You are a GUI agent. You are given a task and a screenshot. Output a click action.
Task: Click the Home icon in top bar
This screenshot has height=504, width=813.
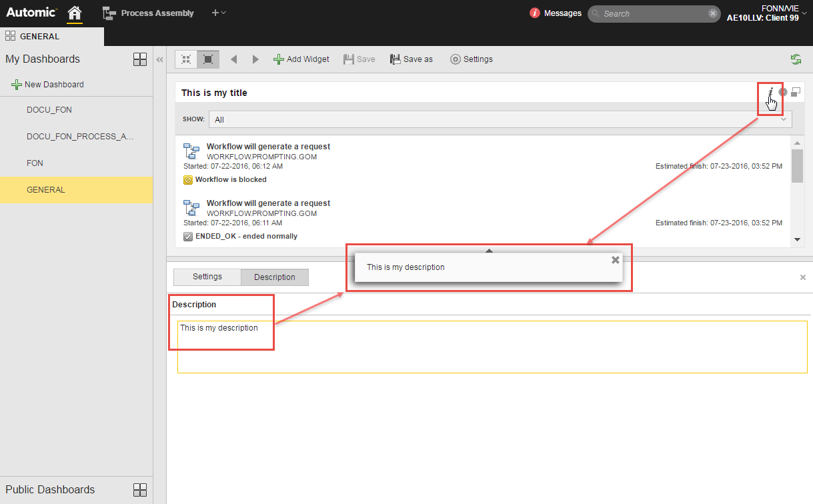tap(75, 13)
